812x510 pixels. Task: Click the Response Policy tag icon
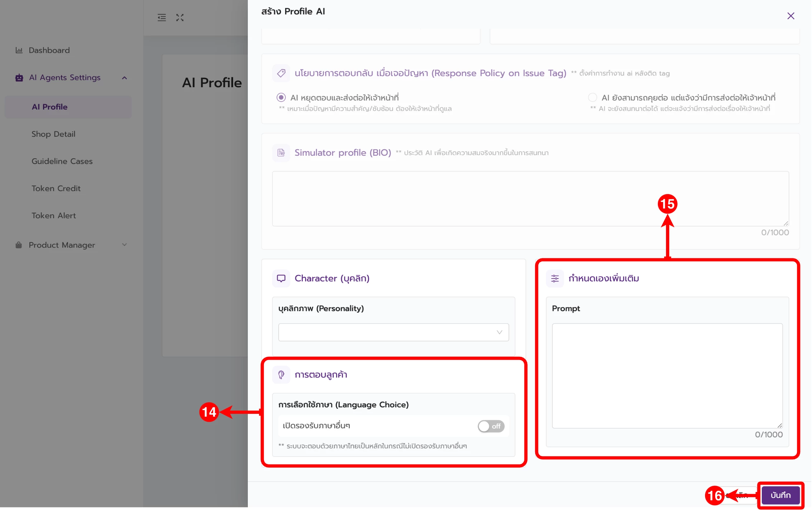pyautogui.click(x=281, y=73)
